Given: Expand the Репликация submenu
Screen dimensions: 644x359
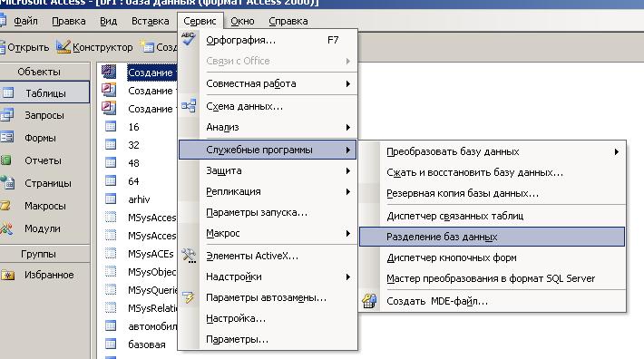Looking at the screenshot, I should click(268, 192).
